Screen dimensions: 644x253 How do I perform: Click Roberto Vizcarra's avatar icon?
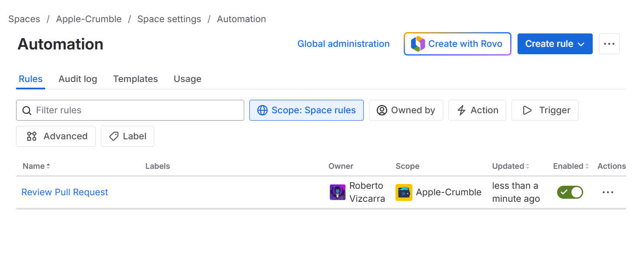coord(337,192)
